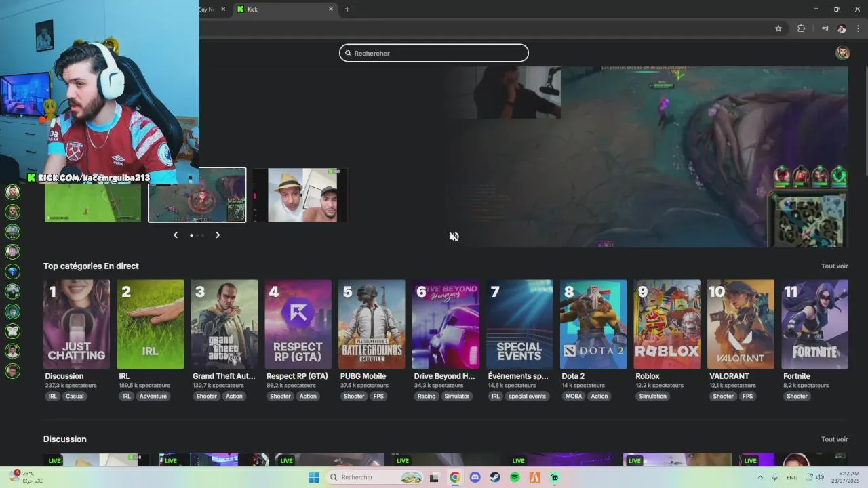The width and height of the screenshot is (868, 488).
Task: Go to the next featured stream arrow
Action: click(218, 235)
